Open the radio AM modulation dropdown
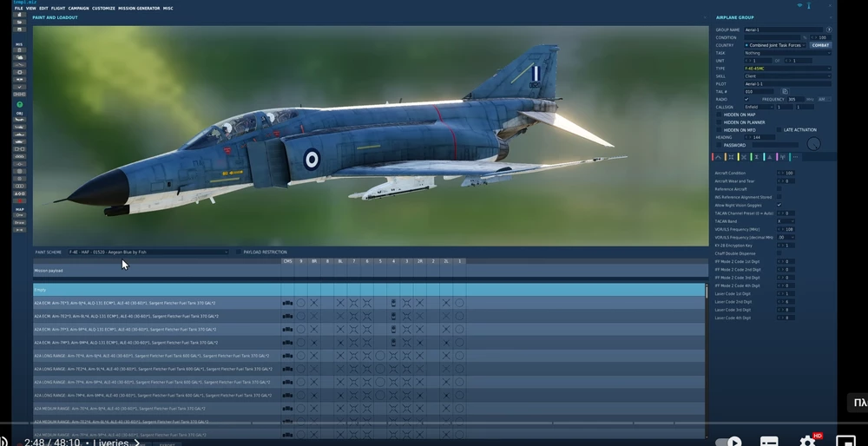 (x=825, y=99)
